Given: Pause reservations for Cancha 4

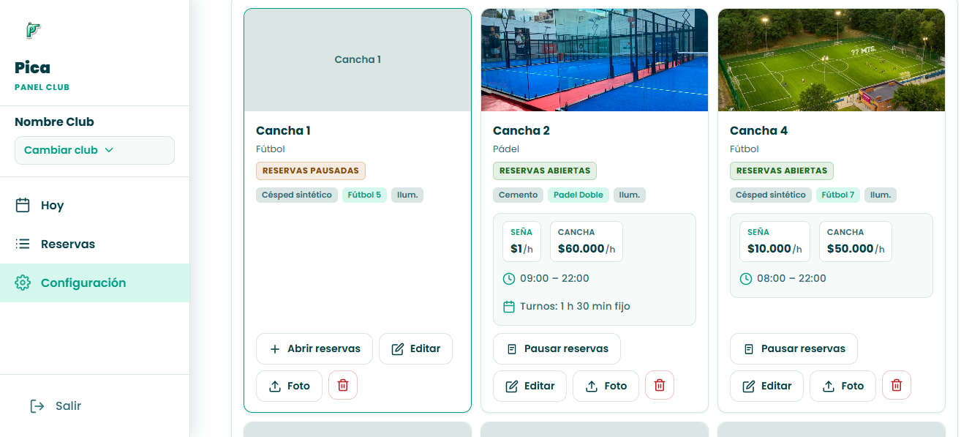Looking at the screenshot, I should tap(794, 349).
